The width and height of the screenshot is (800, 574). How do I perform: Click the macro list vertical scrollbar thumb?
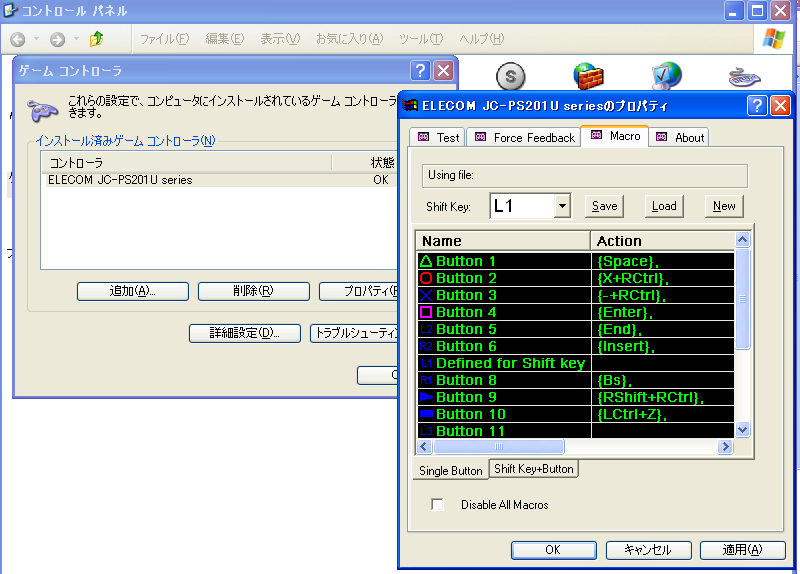coord(742,299)
